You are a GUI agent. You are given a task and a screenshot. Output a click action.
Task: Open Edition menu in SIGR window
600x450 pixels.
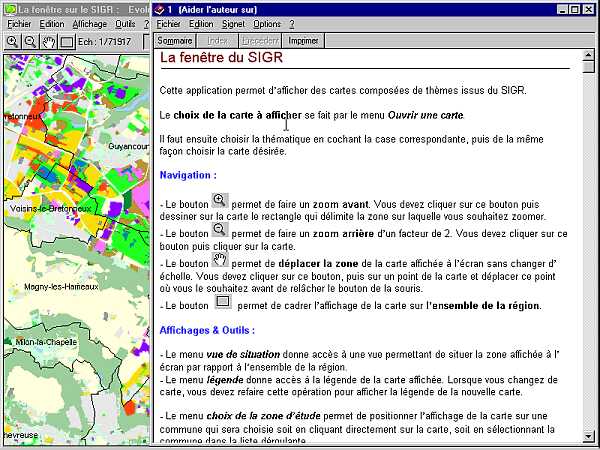[52, 24]
